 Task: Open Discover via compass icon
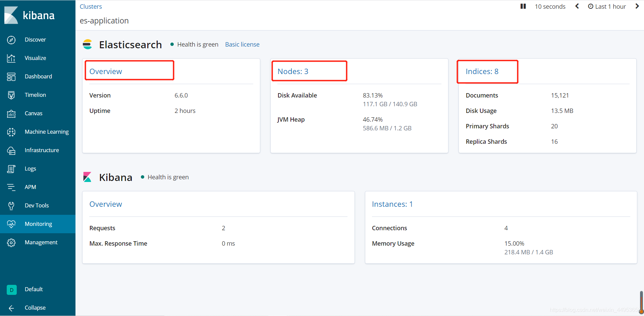[x=11, y=40]
